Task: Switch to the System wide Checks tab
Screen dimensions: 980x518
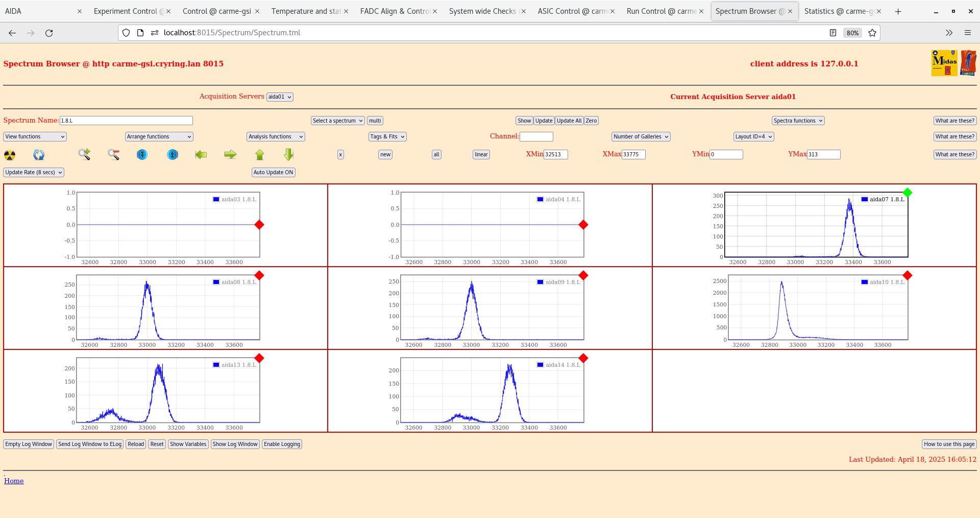Action: (x=486, y=11)
